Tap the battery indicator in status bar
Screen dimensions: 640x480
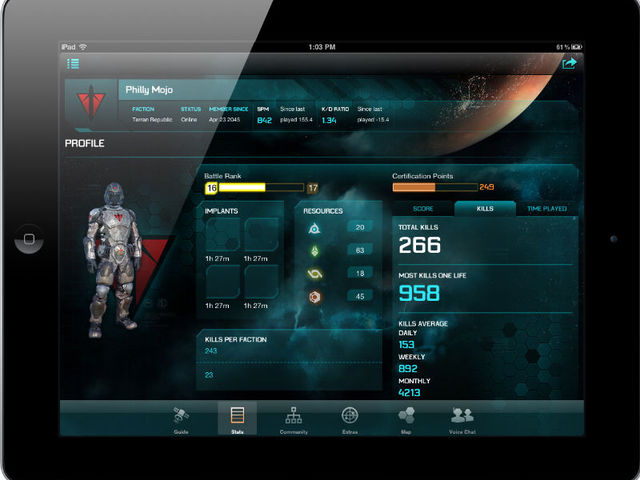(x=576, y=47)
